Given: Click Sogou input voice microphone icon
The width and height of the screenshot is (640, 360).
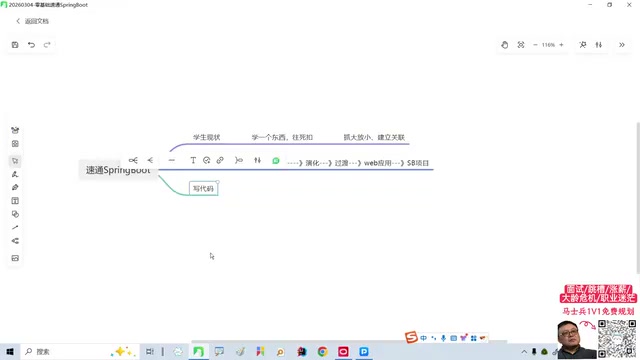Looking at the screenshot, I should (443, 338).
